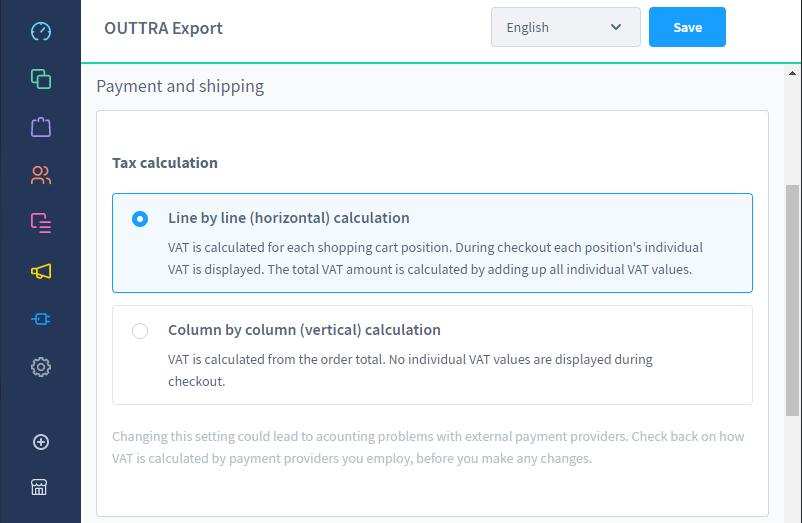Open the Content list icon
The width and height of the screenshot is (802, 523).
point(41,223)
